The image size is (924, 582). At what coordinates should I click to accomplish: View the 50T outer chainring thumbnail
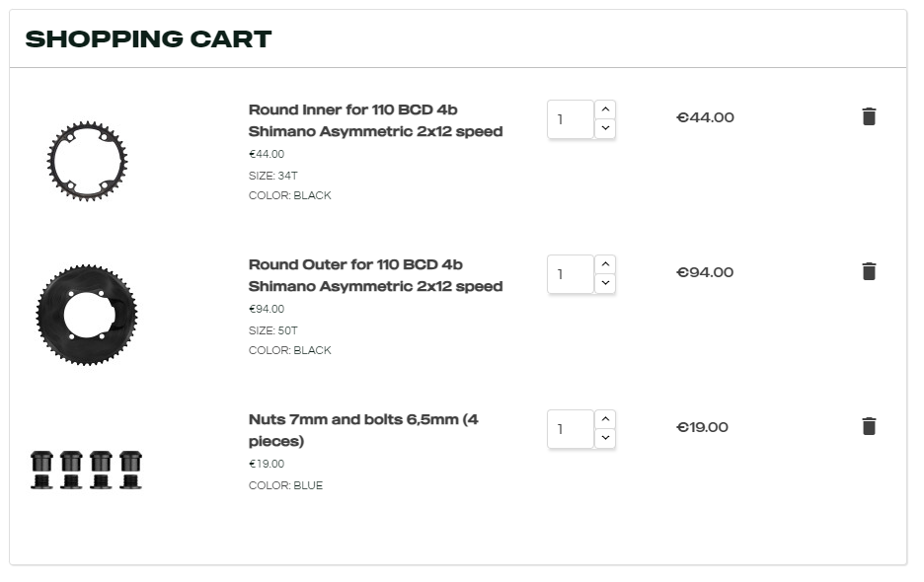[x=87, y=315]
